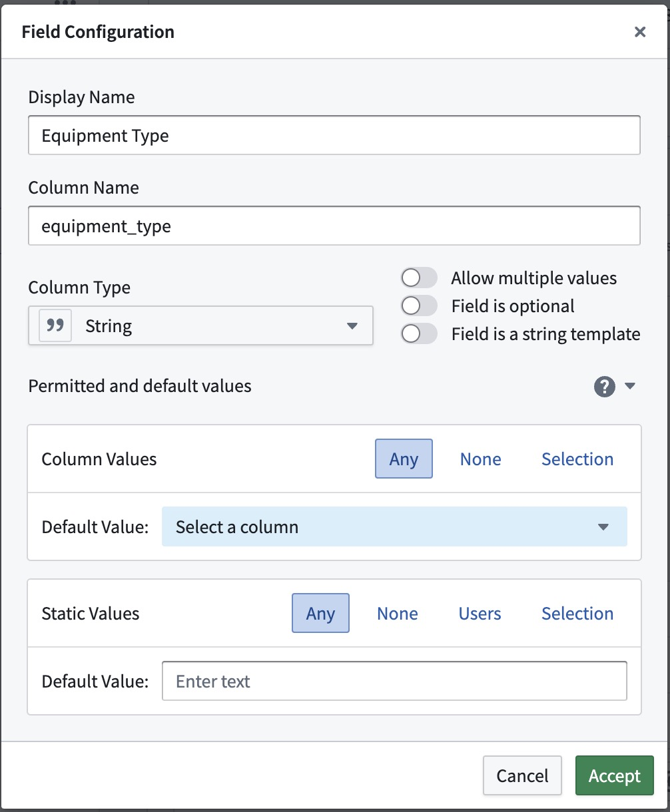Enable Field is a string template
The width and height of the screenshot is (670, 812).
click(419, 333)
